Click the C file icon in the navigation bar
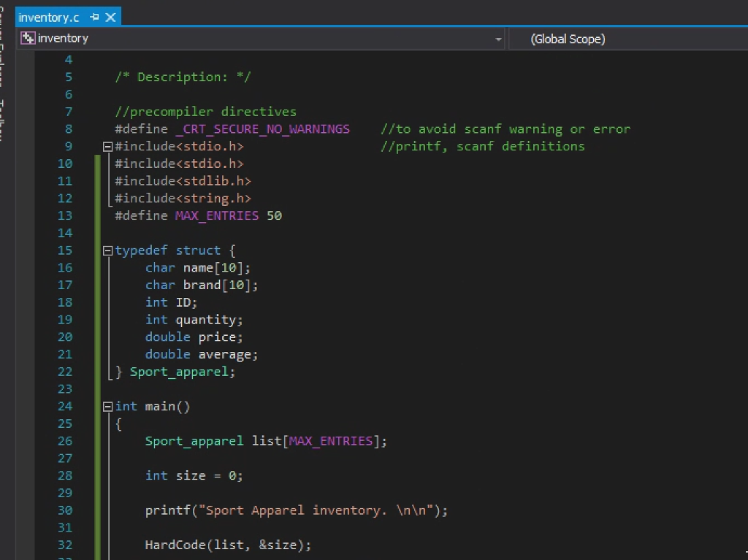Screen dimensions: 748x560 click(x=27, y=38)
